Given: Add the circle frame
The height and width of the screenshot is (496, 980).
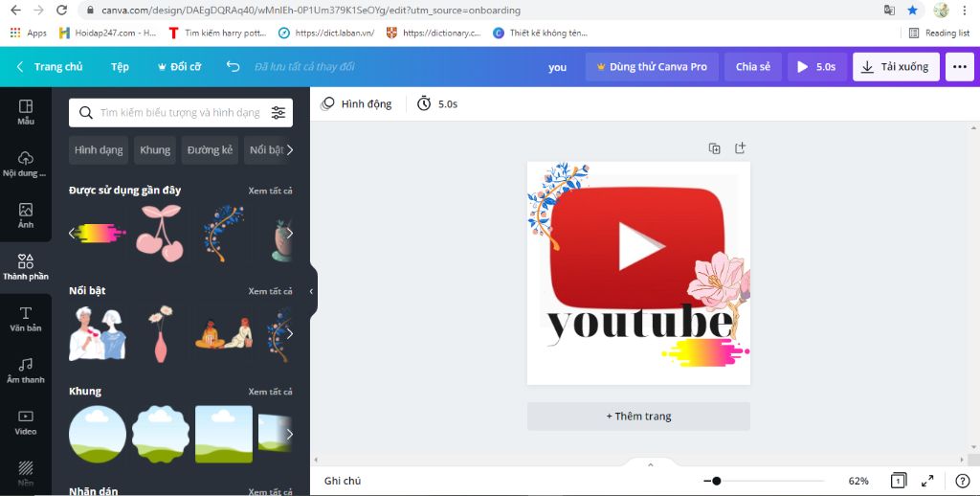Looking at the screenshot, I should pos(97,434).
